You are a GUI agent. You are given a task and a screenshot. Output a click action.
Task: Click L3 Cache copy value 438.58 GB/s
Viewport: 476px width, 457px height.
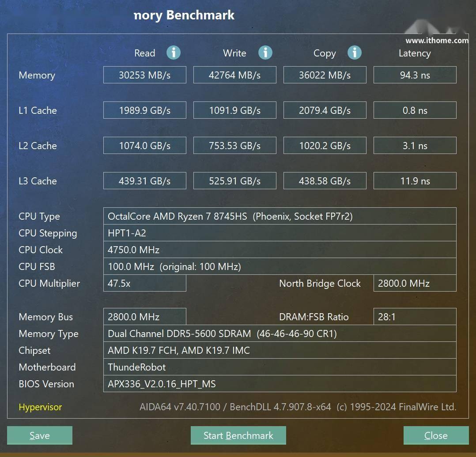[x=325, y=181]
